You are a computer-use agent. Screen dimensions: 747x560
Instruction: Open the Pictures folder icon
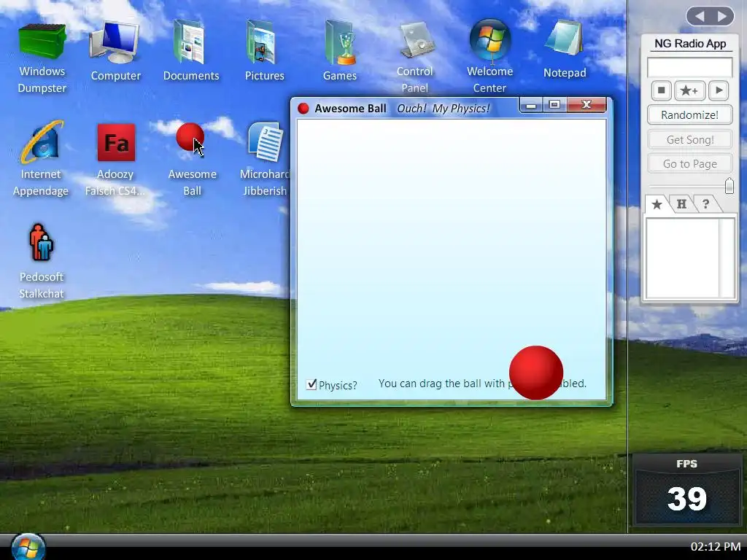(x=262, y=43)
